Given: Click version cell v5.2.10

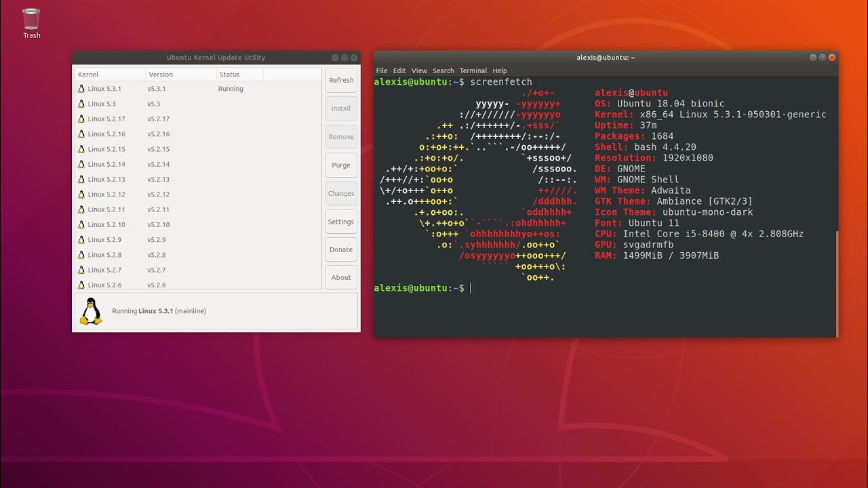Looking at the screenshot, I should tap(158, 224).
